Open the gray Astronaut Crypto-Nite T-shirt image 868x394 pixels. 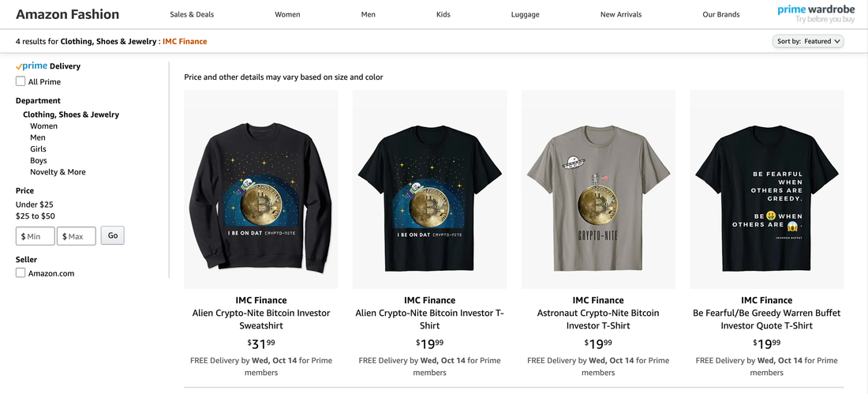tap(598, 189)
